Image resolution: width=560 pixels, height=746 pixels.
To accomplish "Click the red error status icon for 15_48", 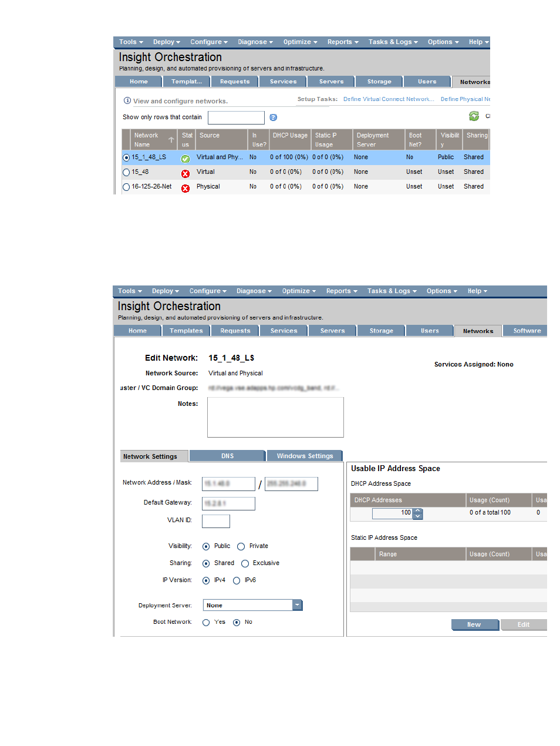I will pyautogui.click(x=185, y=173).
